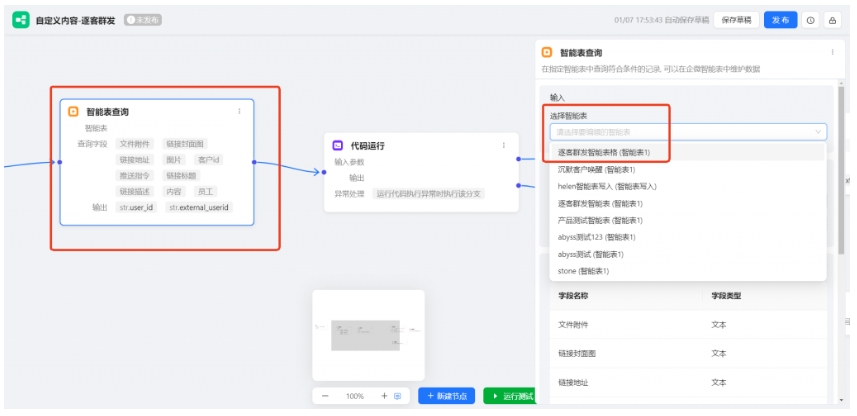Open the version history clock icon

tap(811, 20)
